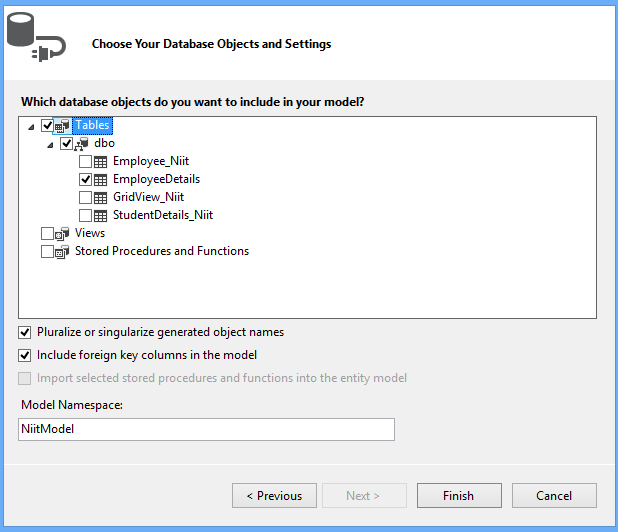Click the dbo schema icon
Image resolution: width=618 pixels, height=532 pixels.
82,144
